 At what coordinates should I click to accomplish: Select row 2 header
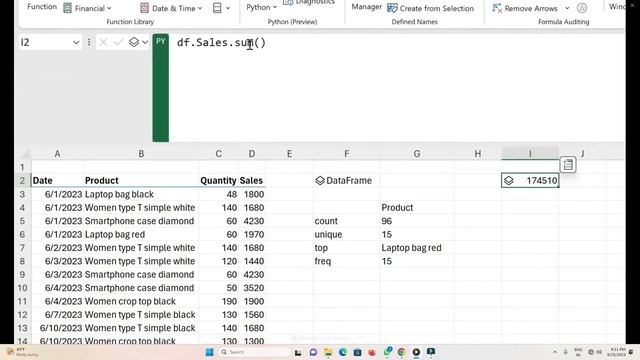point(22,180)
